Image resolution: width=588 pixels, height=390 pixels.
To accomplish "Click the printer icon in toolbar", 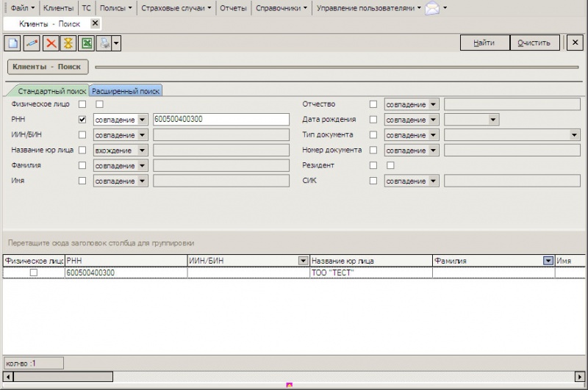I will point(105,43).
